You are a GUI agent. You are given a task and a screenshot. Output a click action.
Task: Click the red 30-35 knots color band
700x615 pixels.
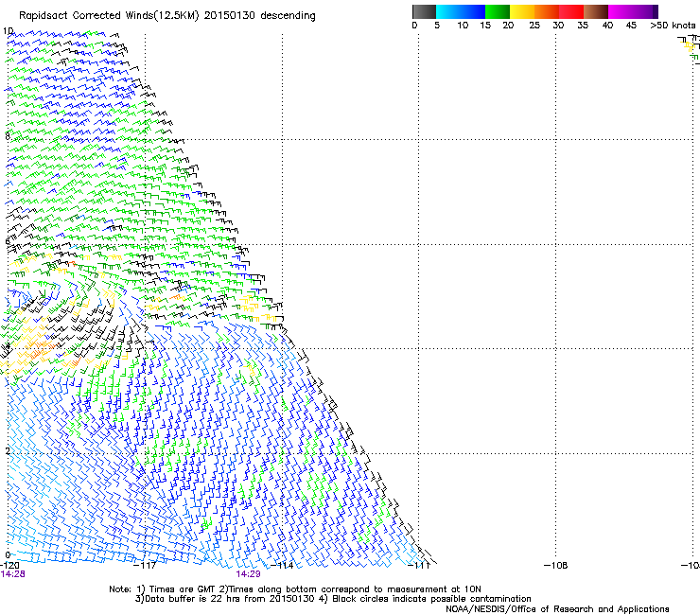point(571,11)
